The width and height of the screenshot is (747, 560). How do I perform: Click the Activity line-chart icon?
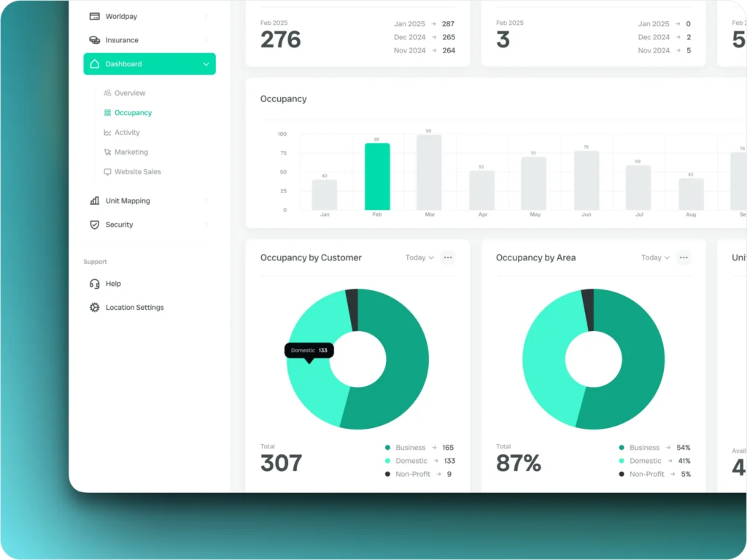[x=108, y=133]
